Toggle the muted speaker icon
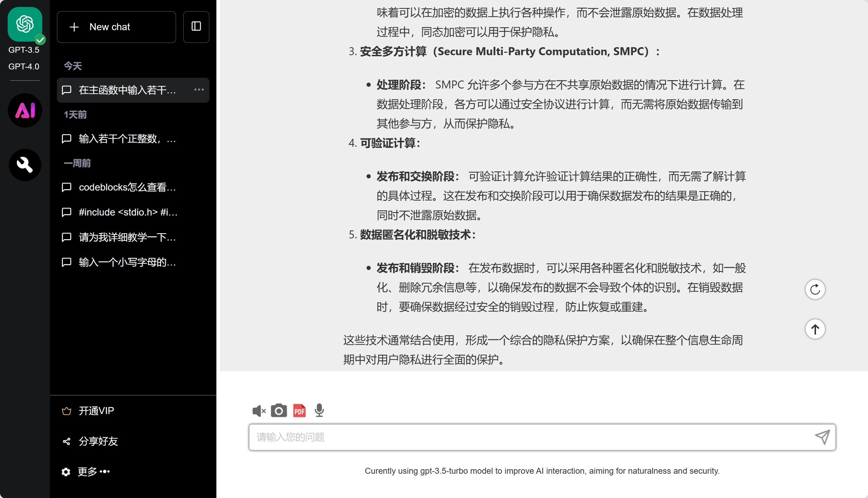This screenshot has width=868, height=498. pyautogui.click(x=259, y=411)
